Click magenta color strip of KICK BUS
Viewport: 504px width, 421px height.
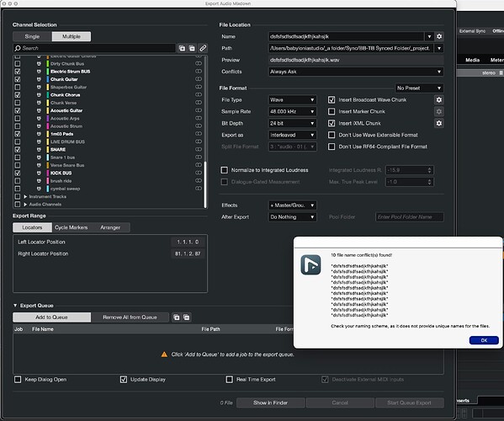pyautogui.click(x=48, y=173)
